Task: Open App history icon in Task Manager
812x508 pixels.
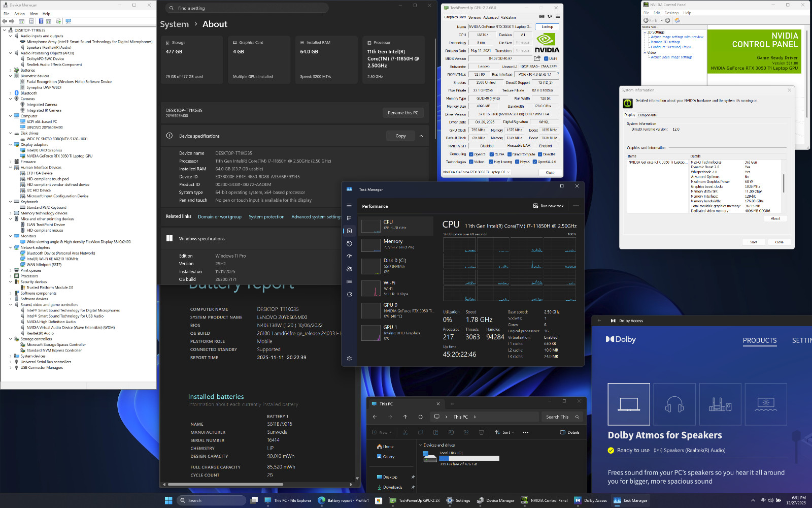Action: 349,244
